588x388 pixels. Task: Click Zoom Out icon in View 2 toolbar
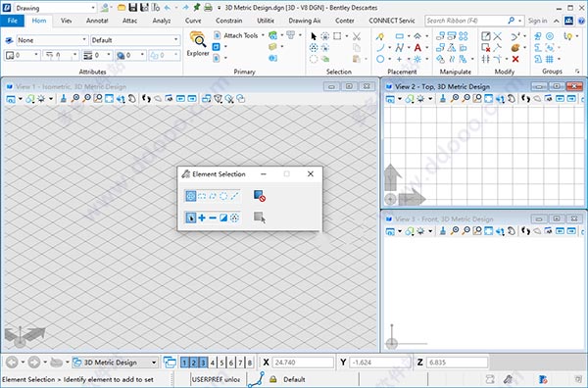465,99
